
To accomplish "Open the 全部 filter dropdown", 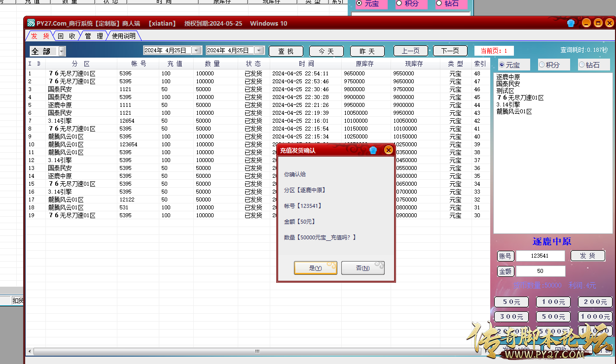I will [x=62, y=51].
